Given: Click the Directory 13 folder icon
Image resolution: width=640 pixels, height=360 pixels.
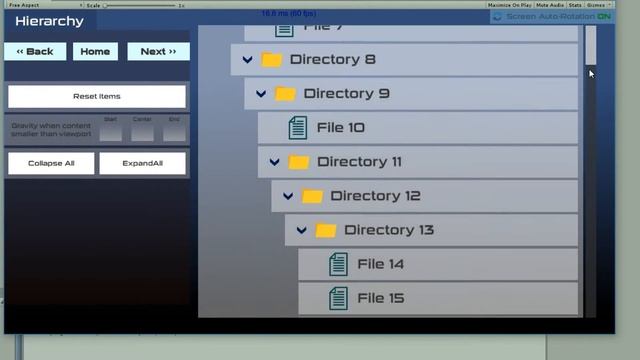Looking at the screenshot, I should tap(326, 230).
